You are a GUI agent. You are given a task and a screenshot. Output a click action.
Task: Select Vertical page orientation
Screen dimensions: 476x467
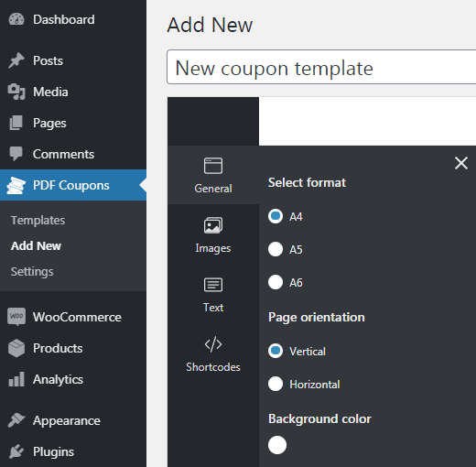[x=276, y=351]
